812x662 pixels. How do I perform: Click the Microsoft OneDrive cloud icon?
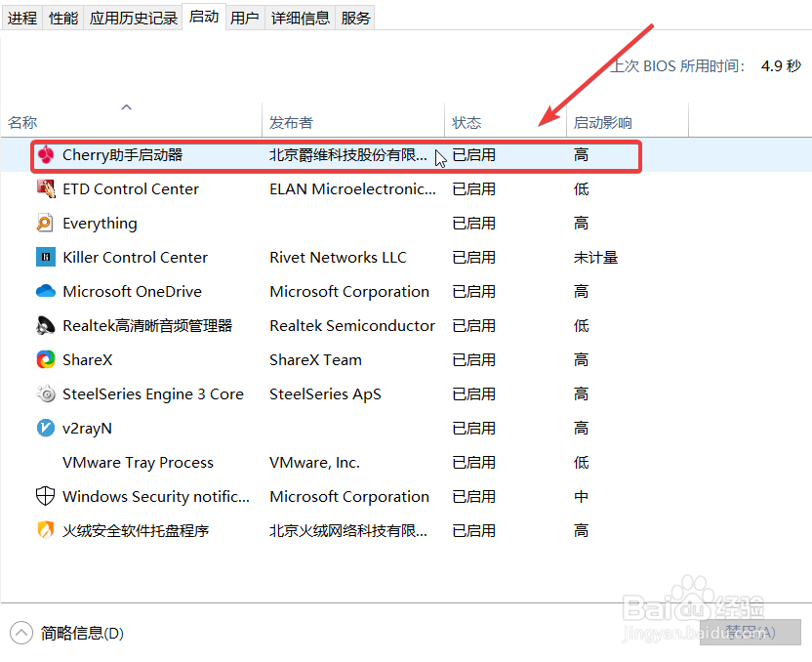(x=46, y=291)
